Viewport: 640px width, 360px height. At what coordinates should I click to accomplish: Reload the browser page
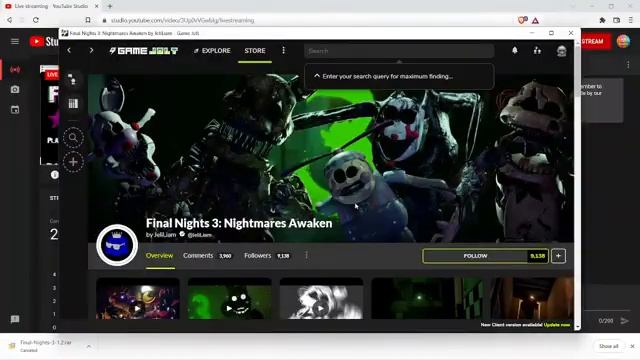click(x=36, y=20)
